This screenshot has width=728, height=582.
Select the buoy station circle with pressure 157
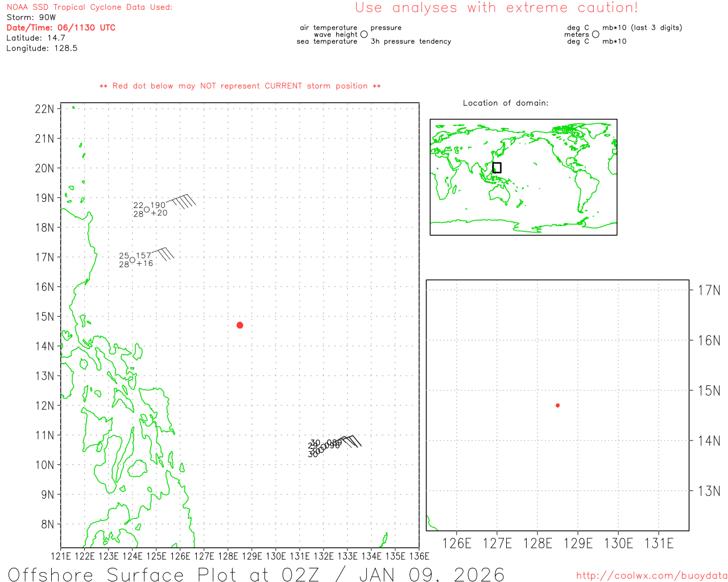pyautogui.click(x=133, y=260)
